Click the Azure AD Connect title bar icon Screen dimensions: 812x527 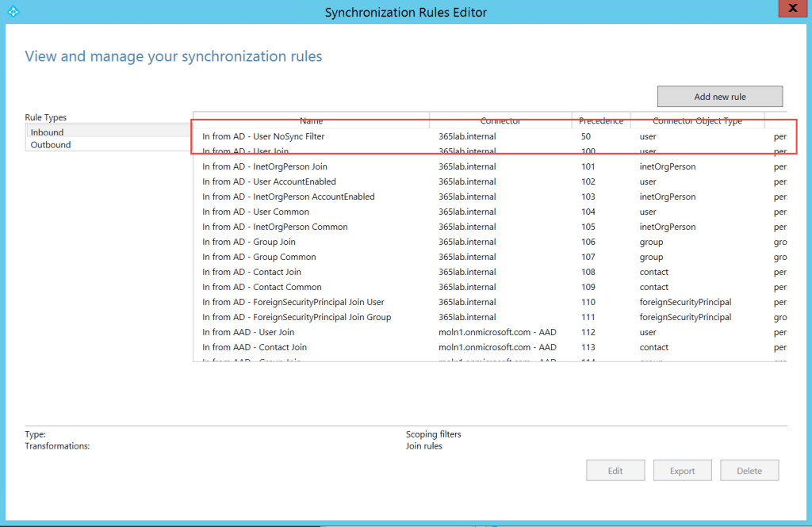point(13,11)
